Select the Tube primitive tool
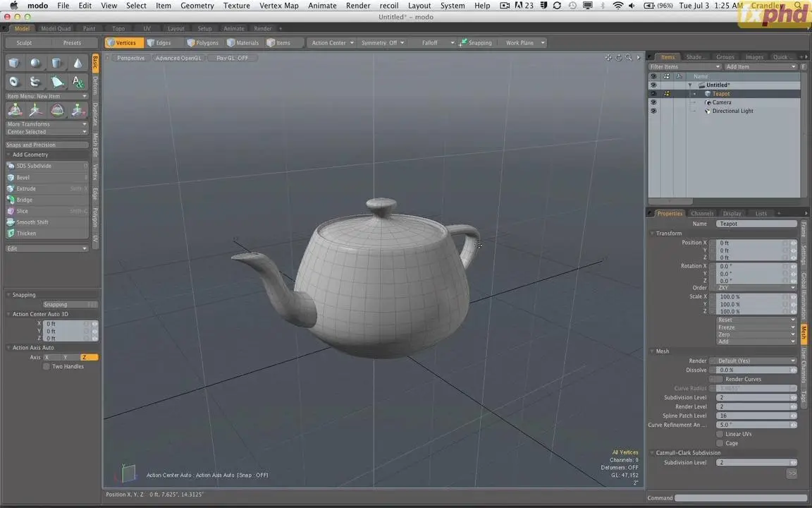812x508 pixels. 36,82
